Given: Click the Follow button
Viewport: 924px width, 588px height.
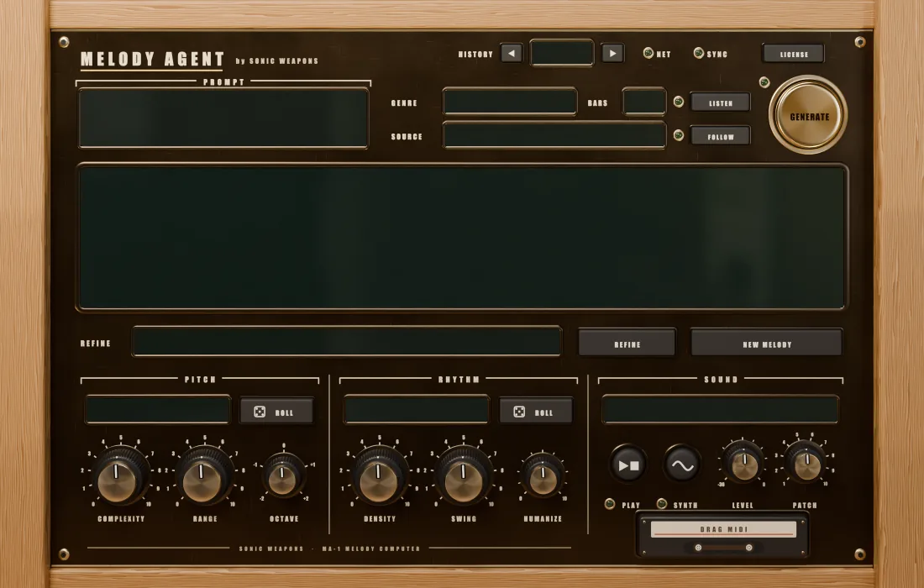Looking at the screenshot, I should point(720,136).
